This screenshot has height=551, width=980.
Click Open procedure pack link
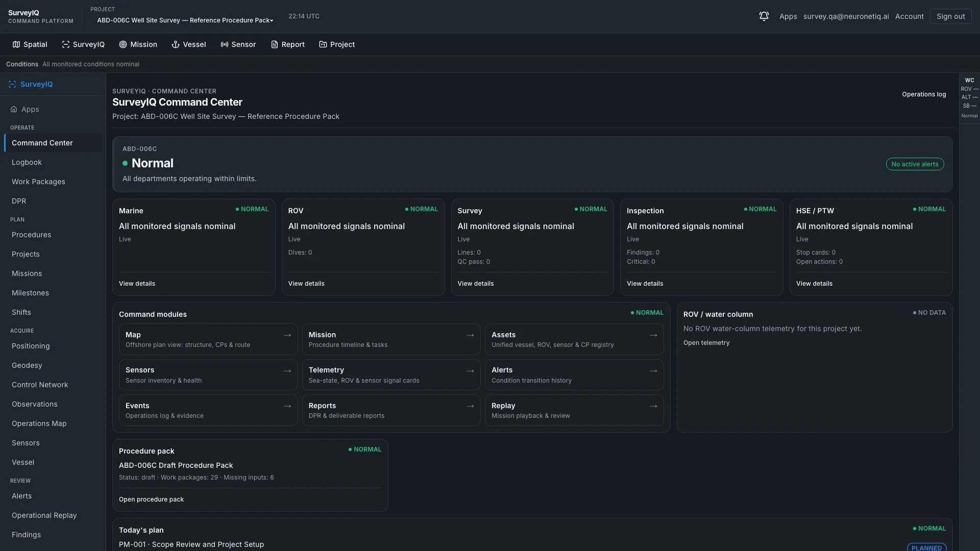pos(151,499)
